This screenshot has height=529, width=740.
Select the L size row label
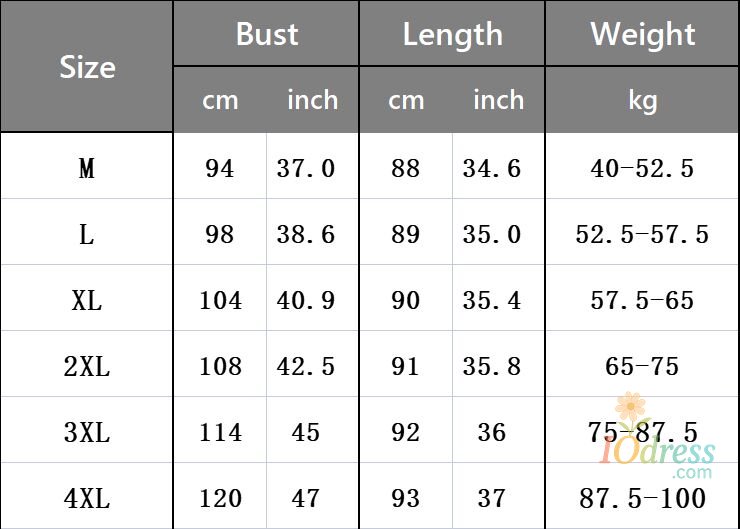87,235
